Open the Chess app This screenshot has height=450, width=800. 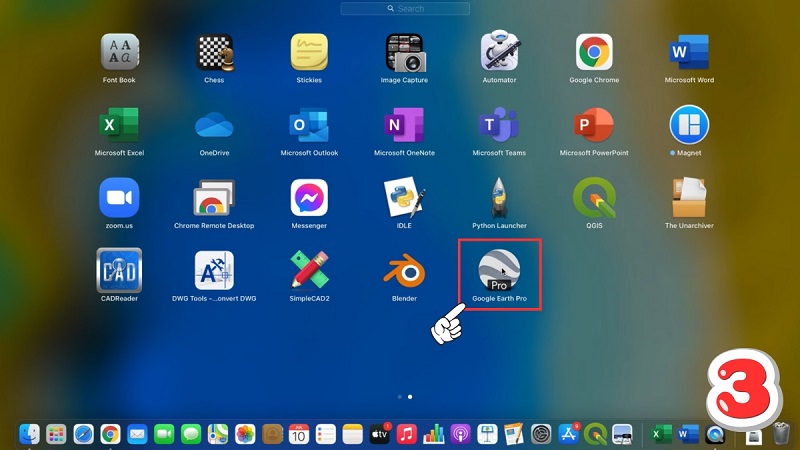pos(214,52)
